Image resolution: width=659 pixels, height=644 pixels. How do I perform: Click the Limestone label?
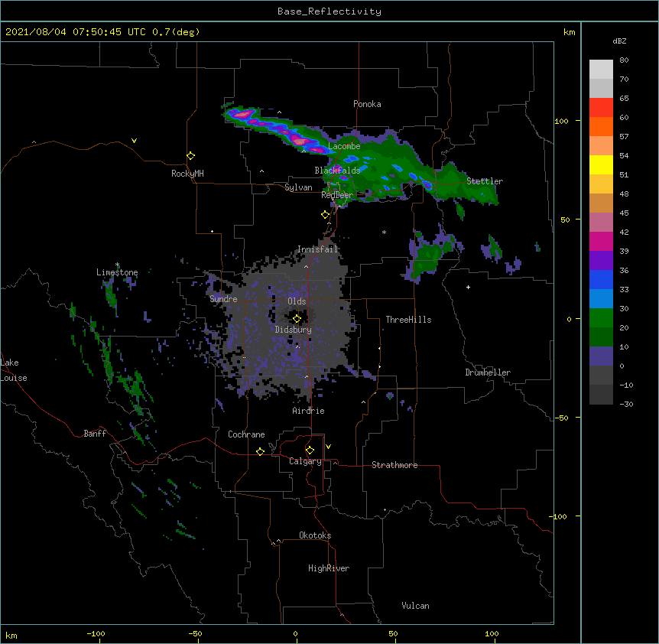click(x=117, y=272)
